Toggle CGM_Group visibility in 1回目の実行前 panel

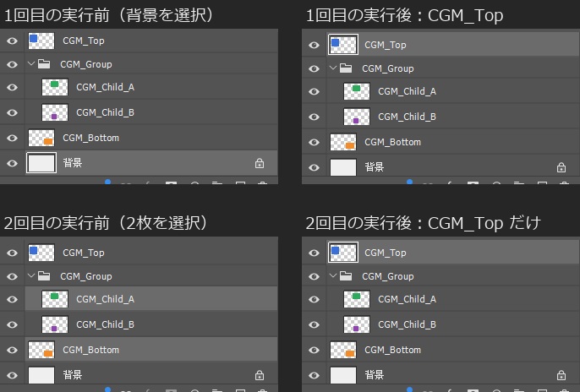pyautogui.click(x=12, y=65)
